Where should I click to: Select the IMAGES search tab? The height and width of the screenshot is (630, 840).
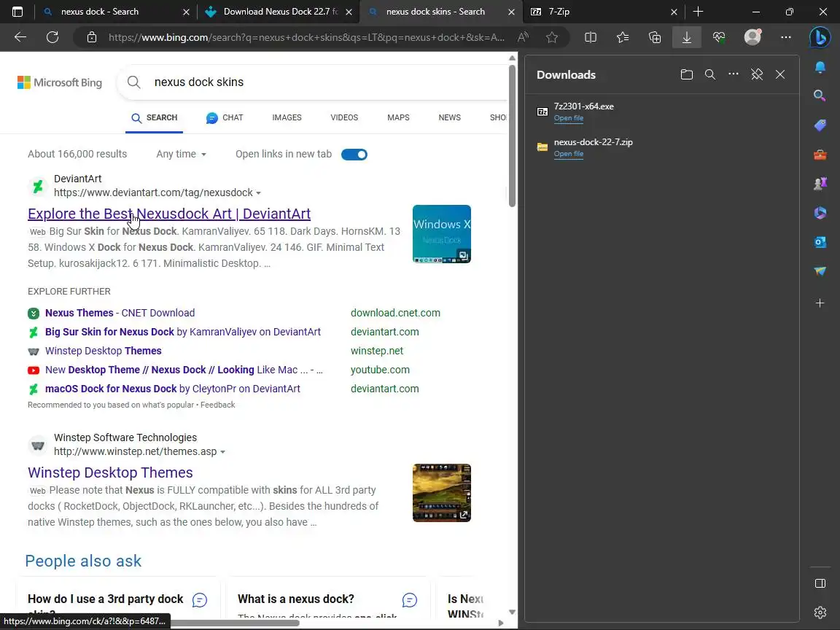pyautogui.click(x=287, y=117)
